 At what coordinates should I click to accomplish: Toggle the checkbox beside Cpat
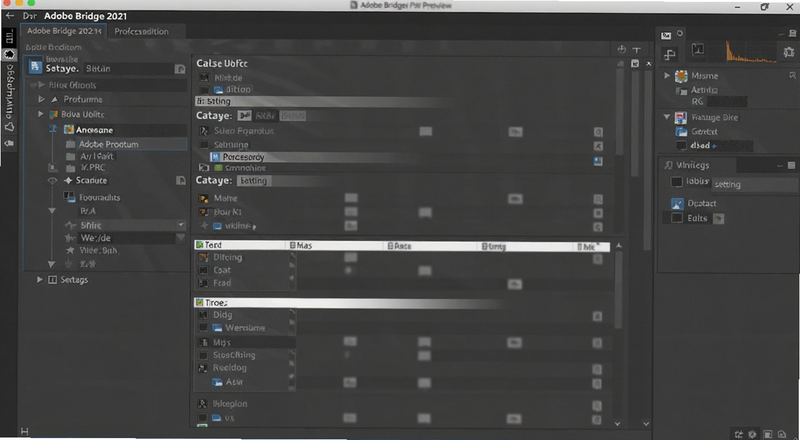point(204,270)
